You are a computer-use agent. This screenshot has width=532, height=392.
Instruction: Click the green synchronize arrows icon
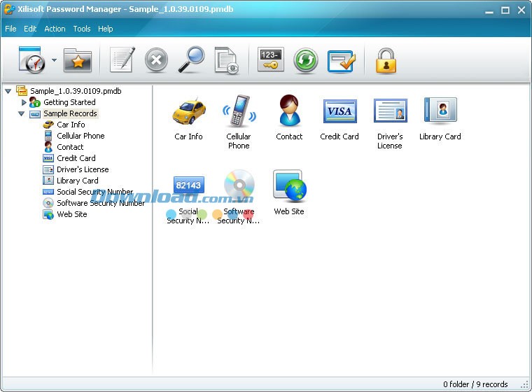pos(306,60)
